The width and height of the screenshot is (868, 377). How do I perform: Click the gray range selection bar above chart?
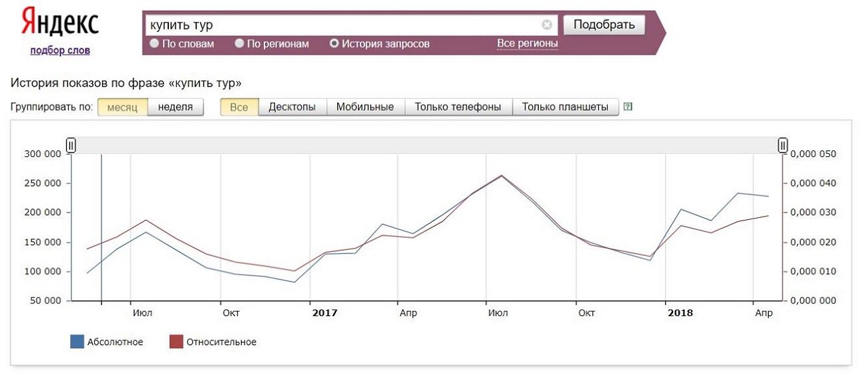(427, 145)
